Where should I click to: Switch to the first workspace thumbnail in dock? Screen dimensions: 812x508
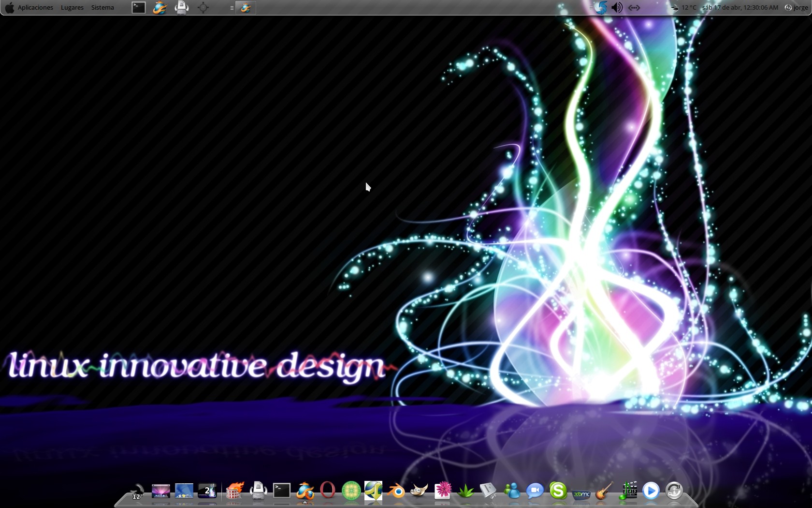161,491
